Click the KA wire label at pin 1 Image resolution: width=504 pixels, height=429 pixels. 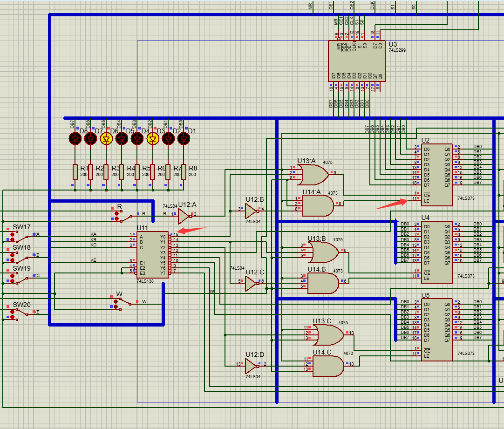click(x=94, y=234)
